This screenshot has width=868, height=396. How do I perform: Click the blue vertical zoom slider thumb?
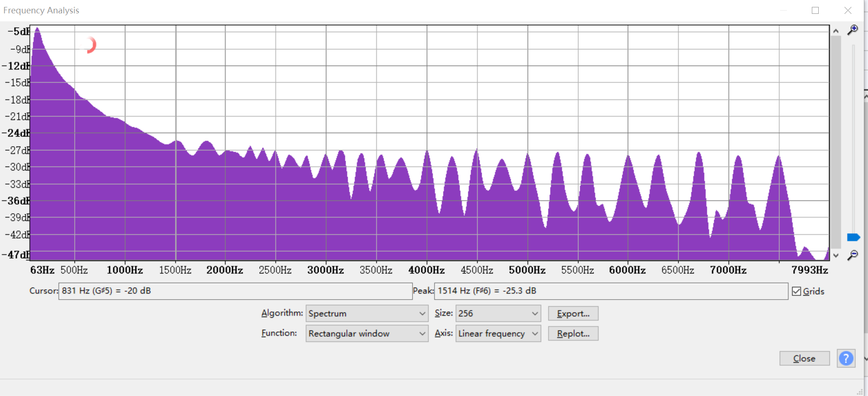pyautogui.click(x=853, y=237)
